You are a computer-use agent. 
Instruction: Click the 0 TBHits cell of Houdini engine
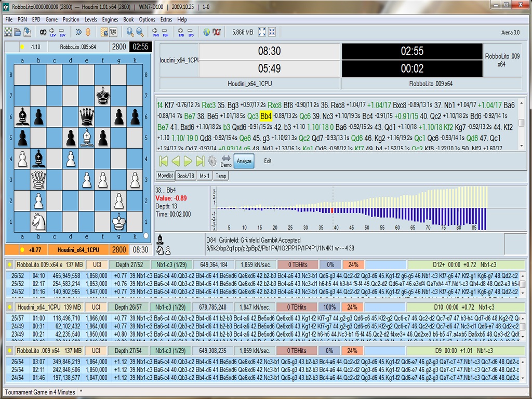pyautogui.click(x=297, y=307)
